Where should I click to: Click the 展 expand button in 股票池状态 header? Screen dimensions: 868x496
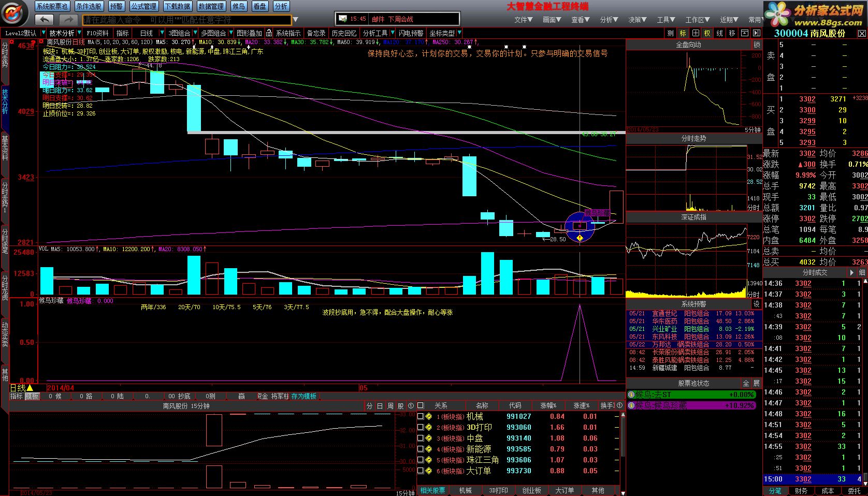point(756,383)
